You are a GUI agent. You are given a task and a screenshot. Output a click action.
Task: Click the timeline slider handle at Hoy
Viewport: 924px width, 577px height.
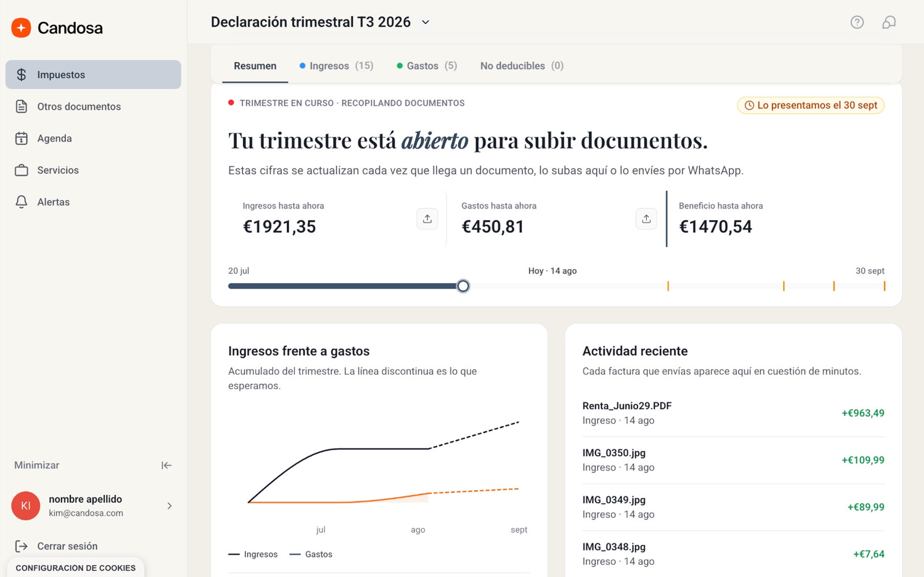463,286
